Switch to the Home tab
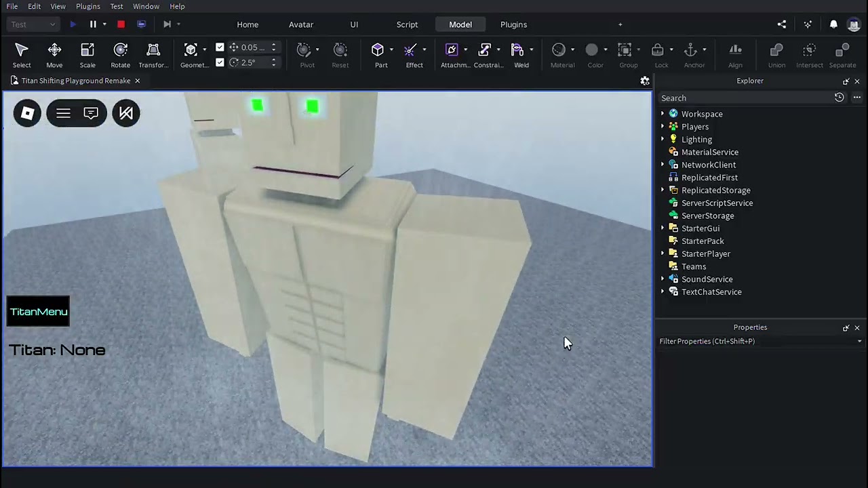This screenshot has height=488, width=868. (x=248, y=24)
